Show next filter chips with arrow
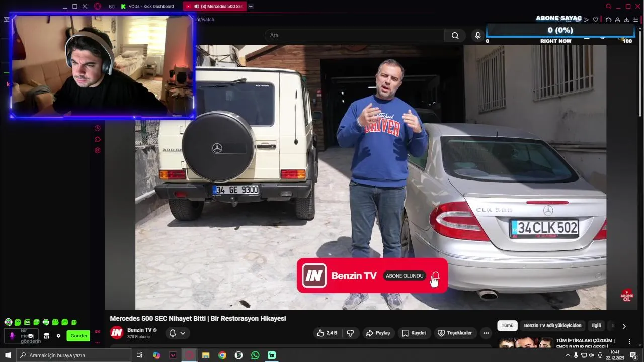 (x=624, y=326)
